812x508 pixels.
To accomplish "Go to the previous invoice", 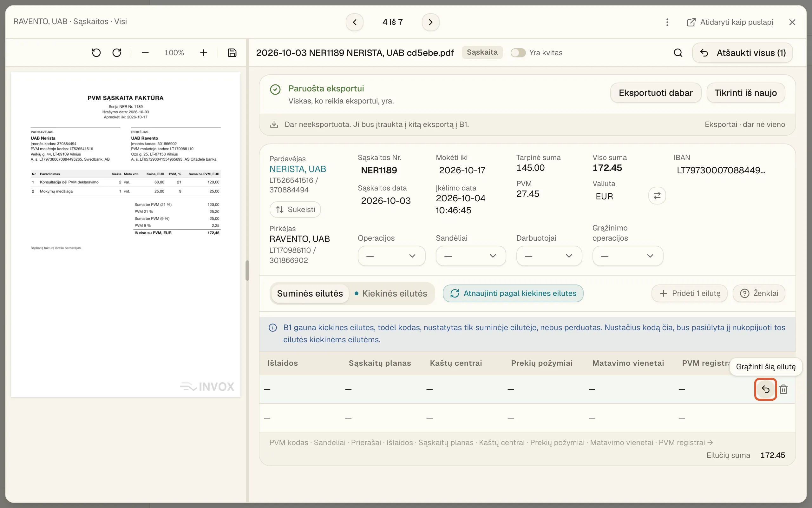I will (x=355, y=22).
